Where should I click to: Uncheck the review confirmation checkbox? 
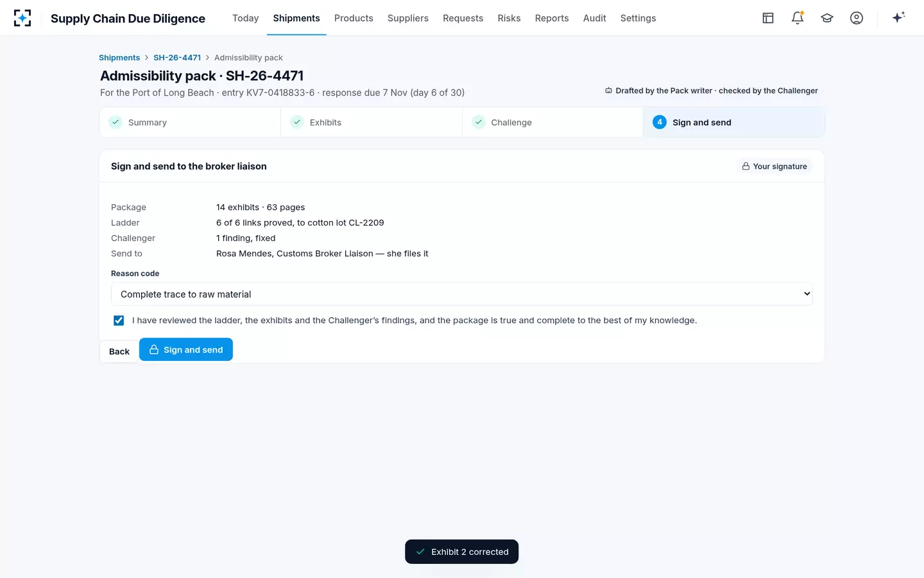119,320
